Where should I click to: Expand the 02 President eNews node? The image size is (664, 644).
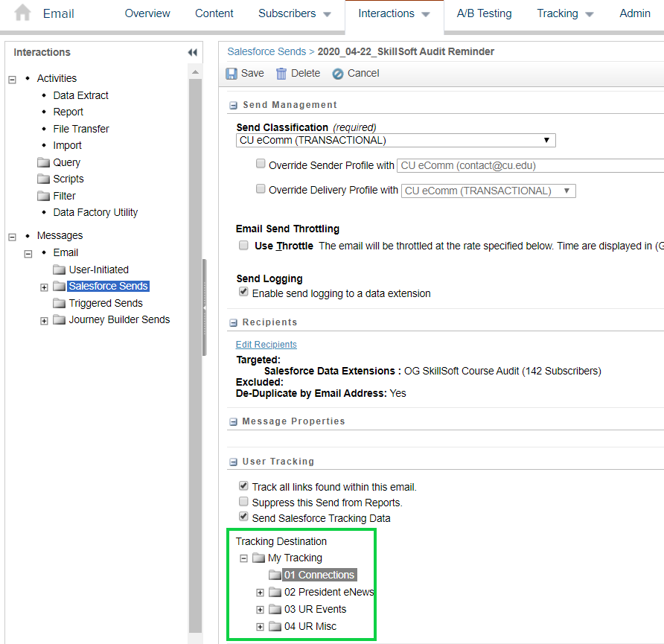(x=260, y=593)
